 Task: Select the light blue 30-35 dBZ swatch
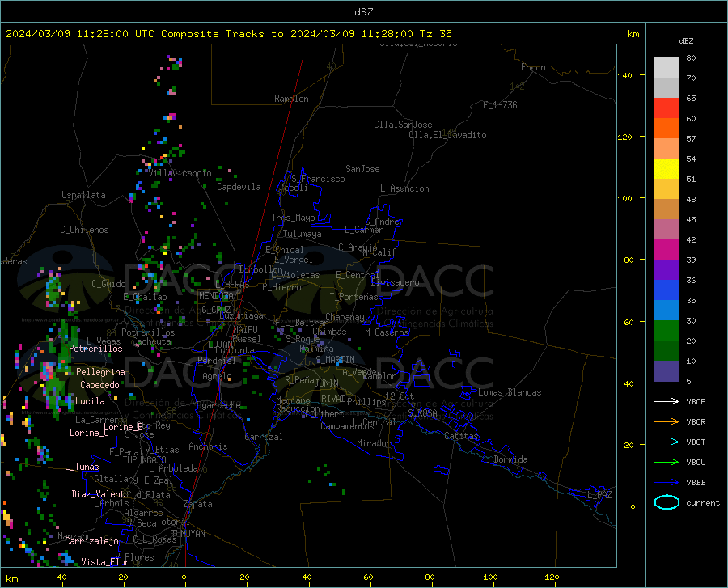tap(667, 311)
